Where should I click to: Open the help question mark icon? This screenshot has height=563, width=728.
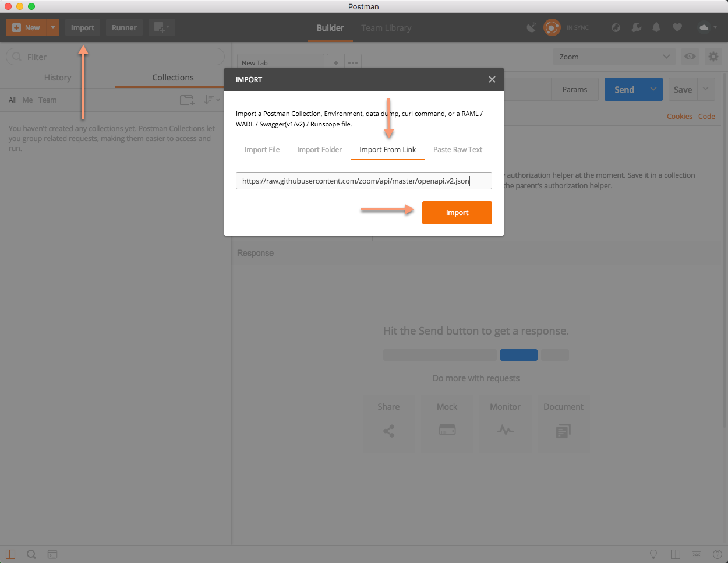pyautogui.click(x=718, y=554)
